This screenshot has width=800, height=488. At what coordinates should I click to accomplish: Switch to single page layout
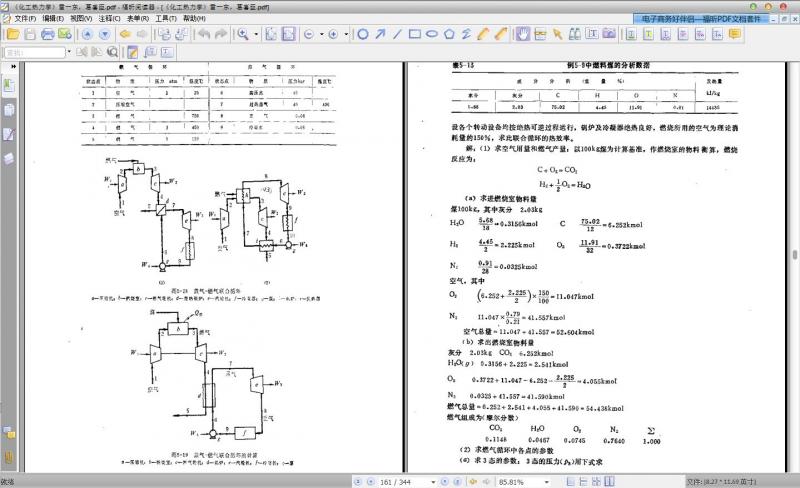(571, 481)
